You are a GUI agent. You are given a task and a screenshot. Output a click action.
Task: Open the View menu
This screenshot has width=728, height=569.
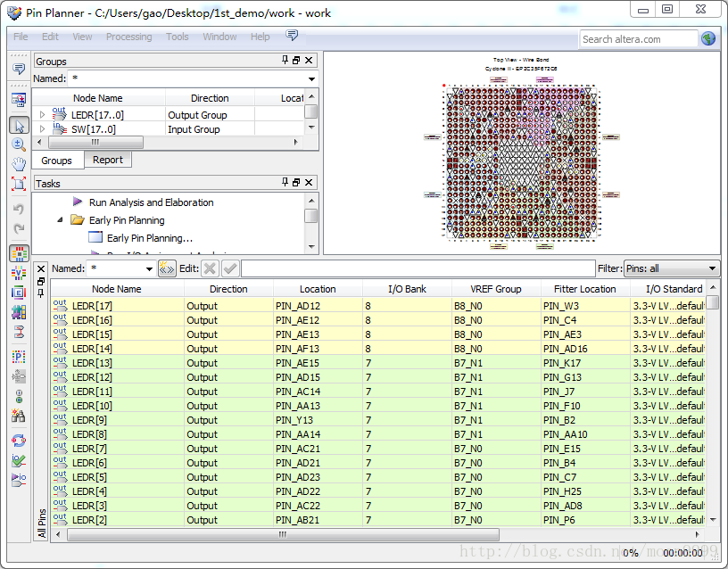[x=82, y=37]
